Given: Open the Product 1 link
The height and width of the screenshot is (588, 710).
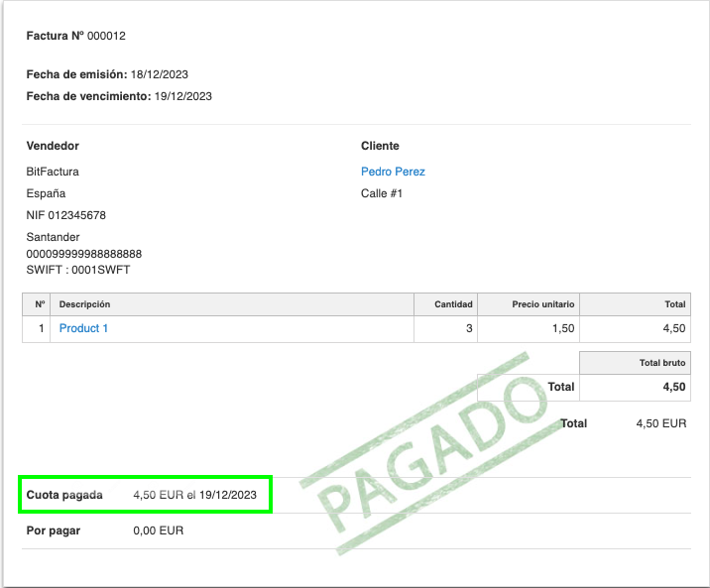Looking at the screenshot, I should 83,328.
